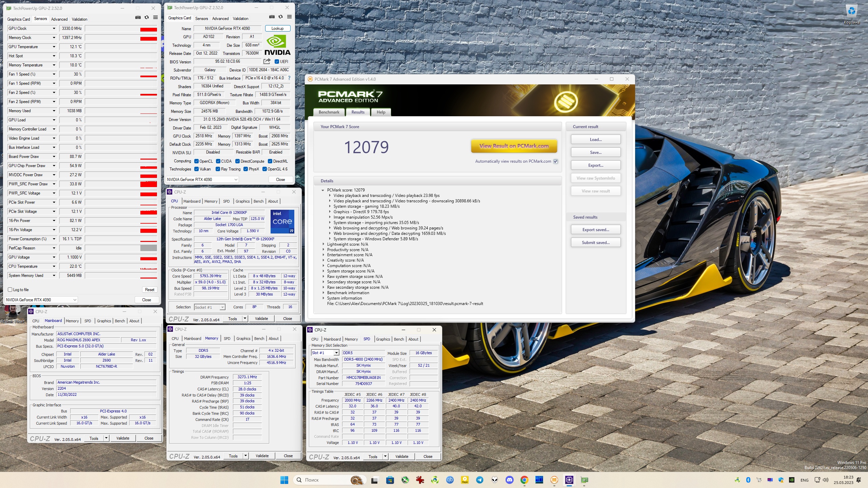Open NVIDIA tray icon

point(791,480)
